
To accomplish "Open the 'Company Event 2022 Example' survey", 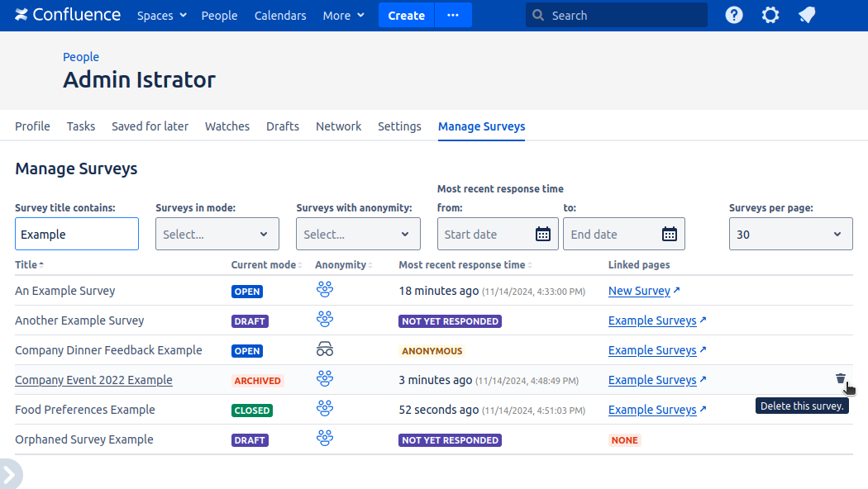I will [93, 380].
